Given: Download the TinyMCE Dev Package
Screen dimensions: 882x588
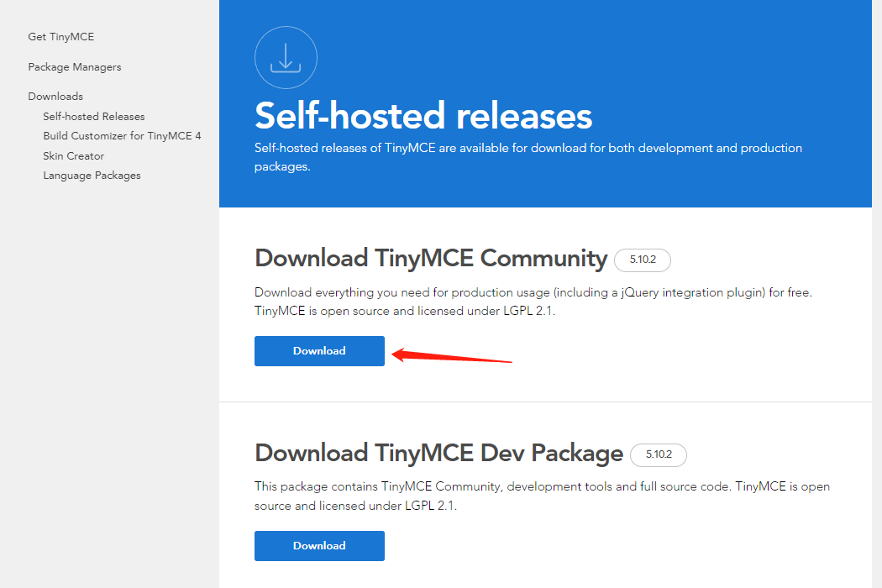Looking at the screenshot, I should [319, 546].
